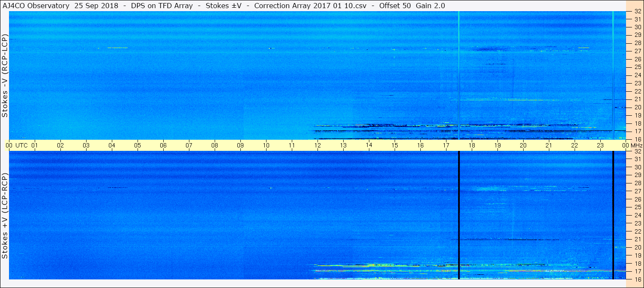The image size is (644, 288).
Task: Click the '19' hour tick label on time axis
Action: pyautogui.click(x=497, y=145)
